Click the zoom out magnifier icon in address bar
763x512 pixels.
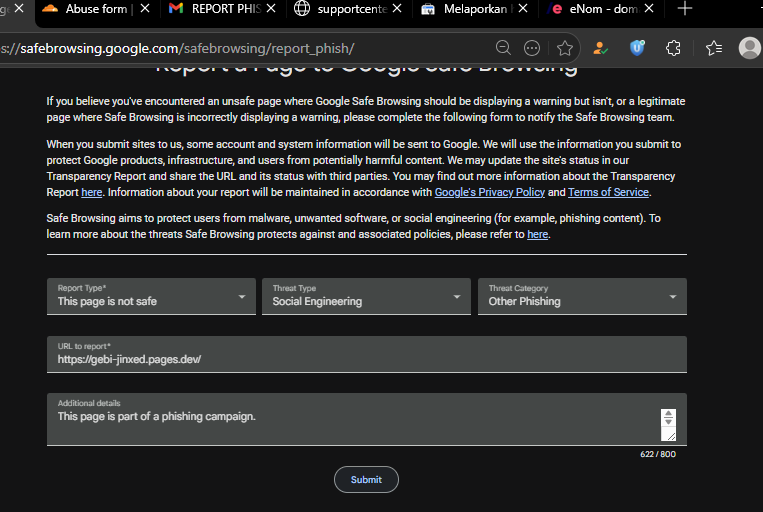503,48
